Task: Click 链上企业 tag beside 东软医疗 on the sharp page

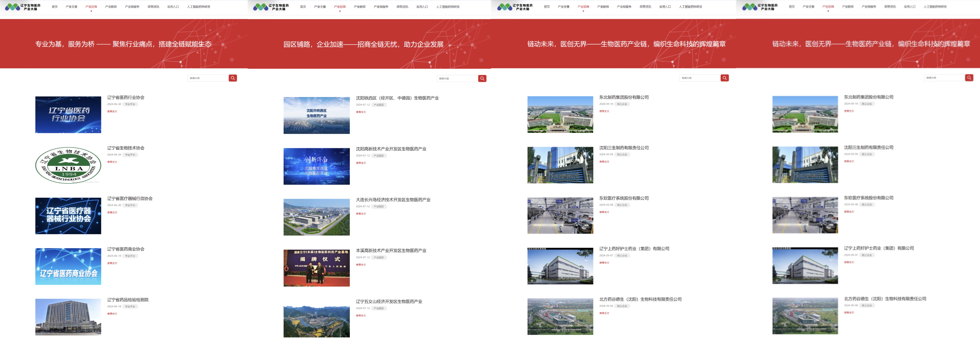Action: coord(622,205)
